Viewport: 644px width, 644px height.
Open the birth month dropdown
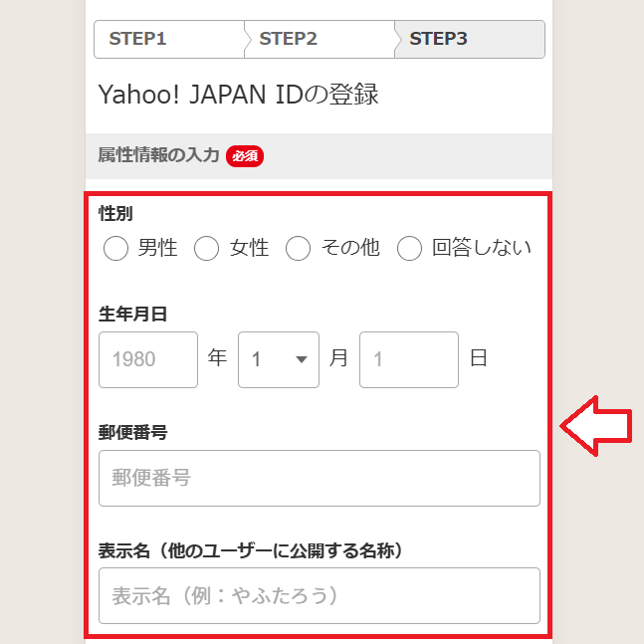point(279,359)
